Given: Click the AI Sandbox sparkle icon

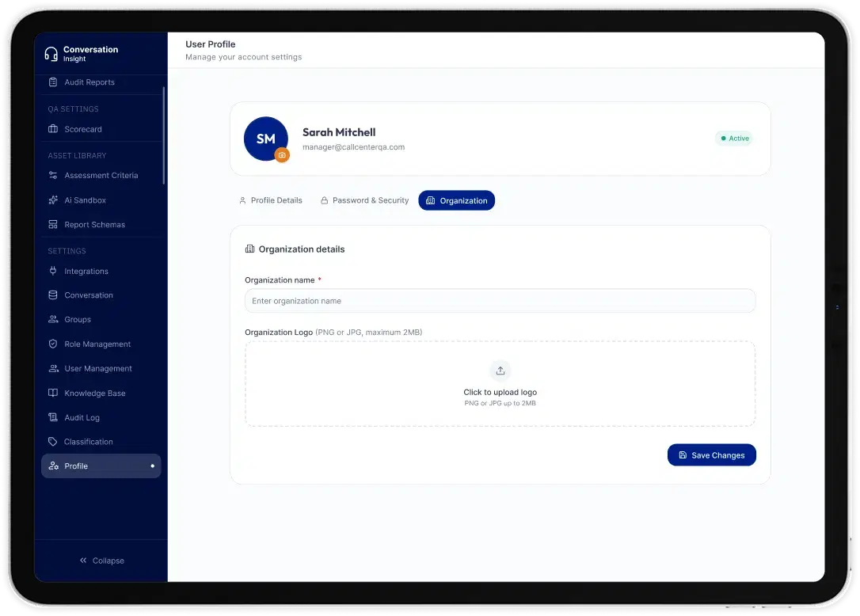Looking at the screenshot, I should point(52,200).
